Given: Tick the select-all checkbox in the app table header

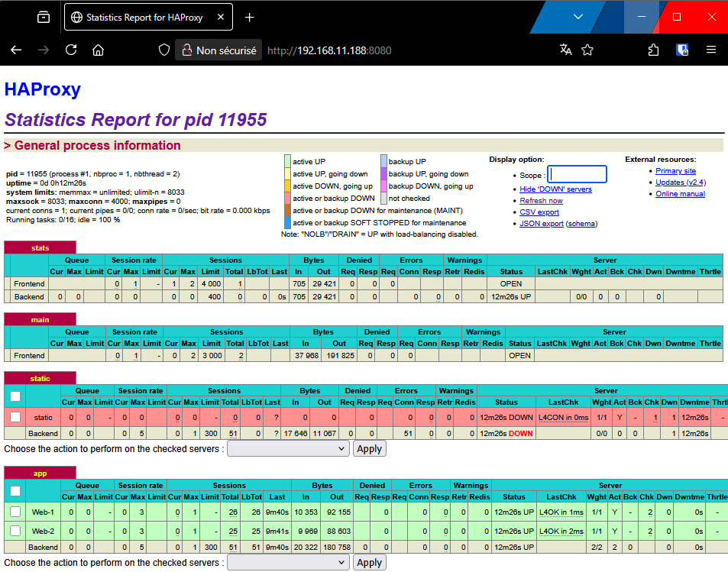Looking at the screenshot, I should click(15, 491).
